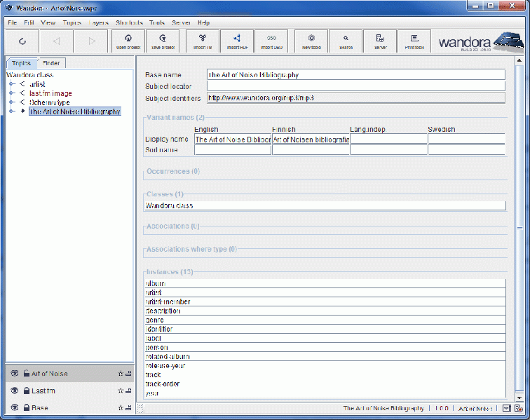Expand the last.fm image tree node
Image resolution: width=530 pixels, height=420 pixels.
[12, 93]
